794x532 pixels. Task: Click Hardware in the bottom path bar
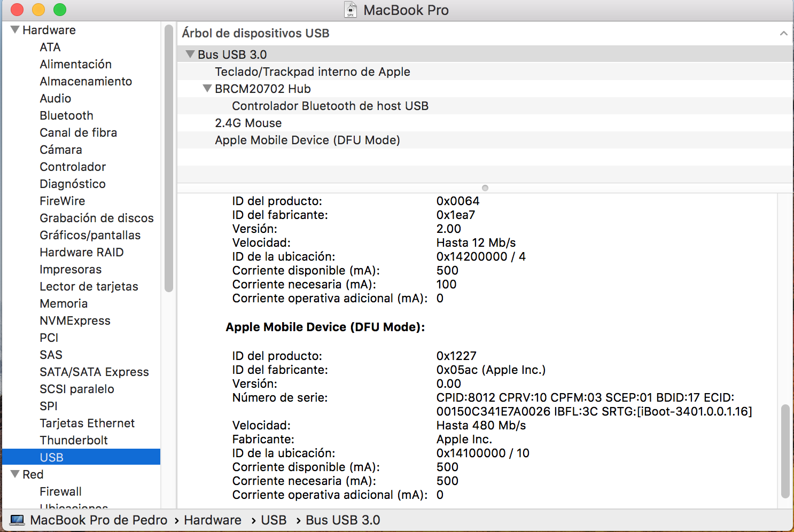tap(213, 520)
